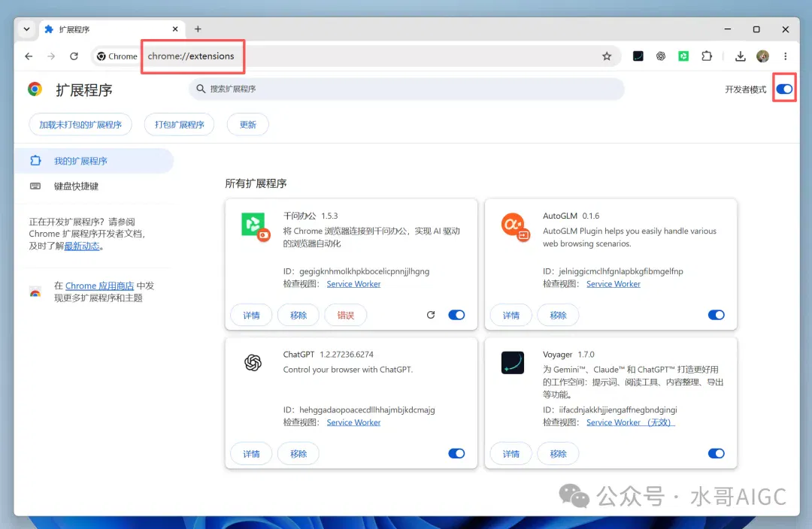Open a new tab with the plus button
812x529 pixels.
pyautogui.click(x=198, y=29)
